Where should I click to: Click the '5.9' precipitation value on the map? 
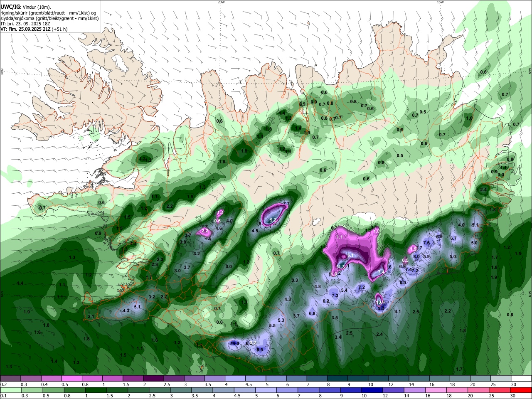pos(426,256)
